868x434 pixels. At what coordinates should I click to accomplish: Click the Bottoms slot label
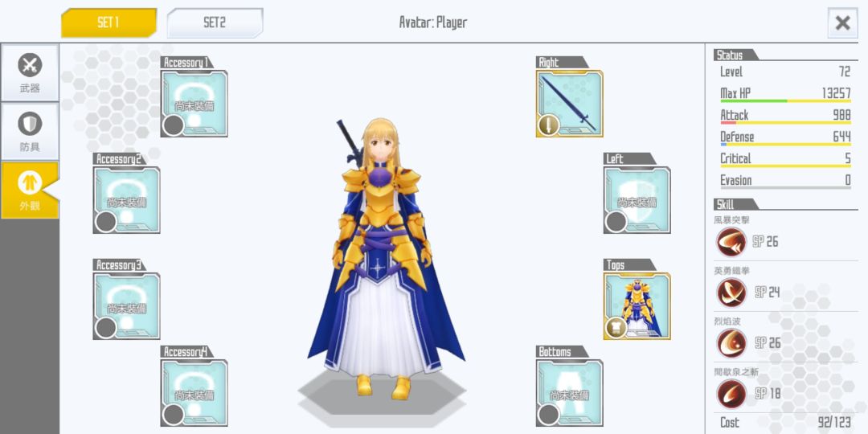pos(561,352)
